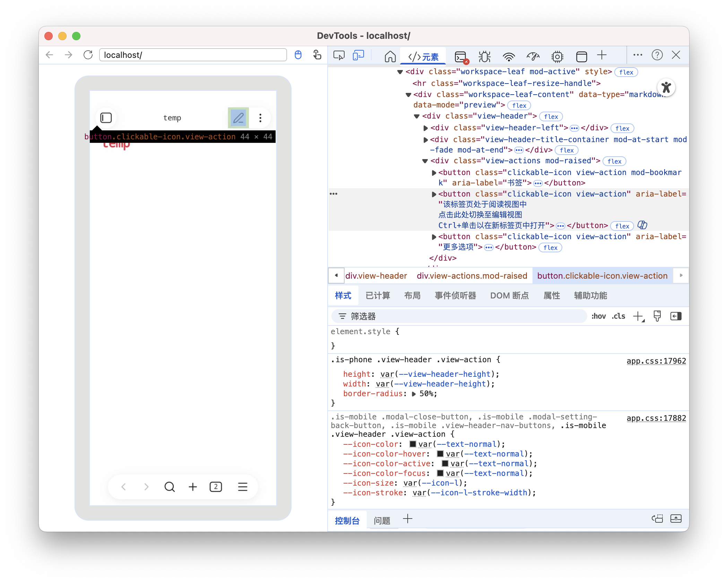Select div.view-header in the breadcrumb
728x583 pixels.
(376, 276)
